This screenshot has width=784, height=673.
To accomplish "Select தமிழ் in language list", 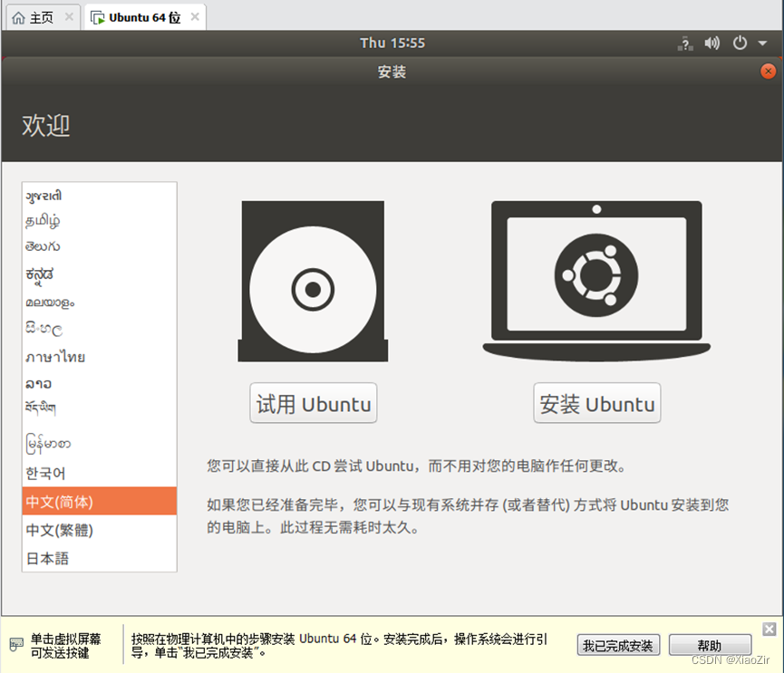I will pos(100,220).
